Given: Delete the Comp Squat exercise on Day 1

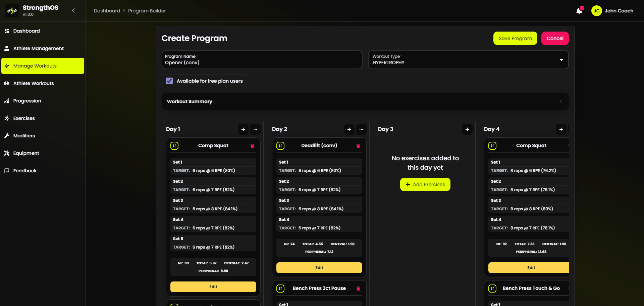Looking at the screenshot, I should tap(252, 146).
